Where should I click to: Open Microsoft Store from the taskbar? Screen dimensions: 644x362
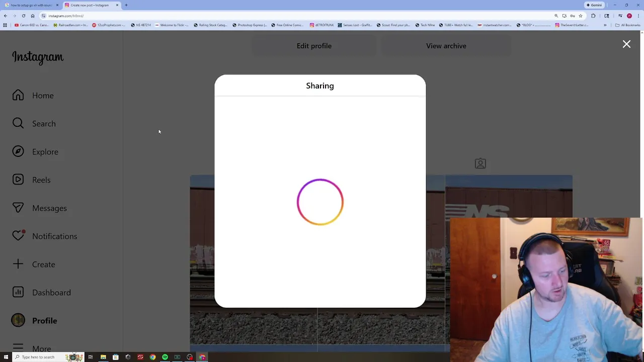115,357
